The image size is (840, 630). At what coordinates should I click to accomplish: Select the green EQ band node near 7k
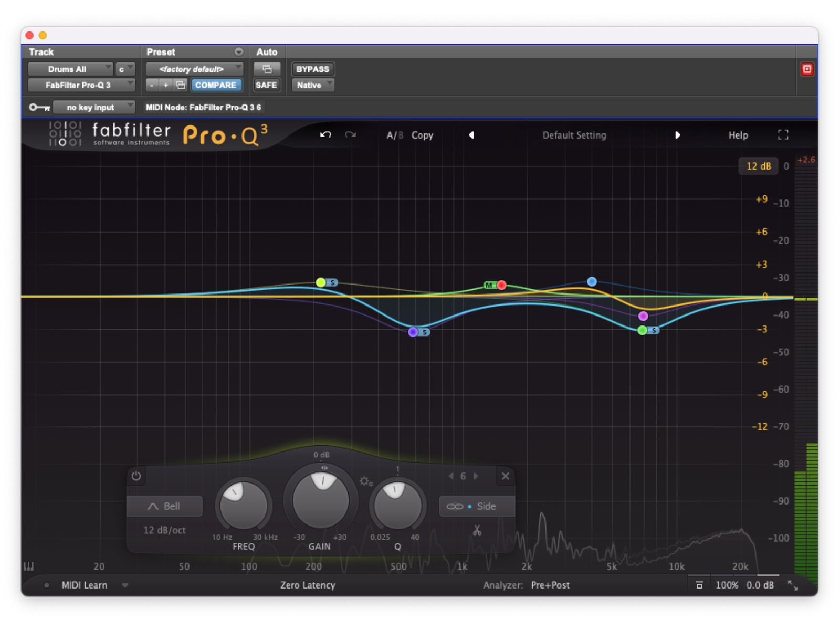(x=642, y=330)
